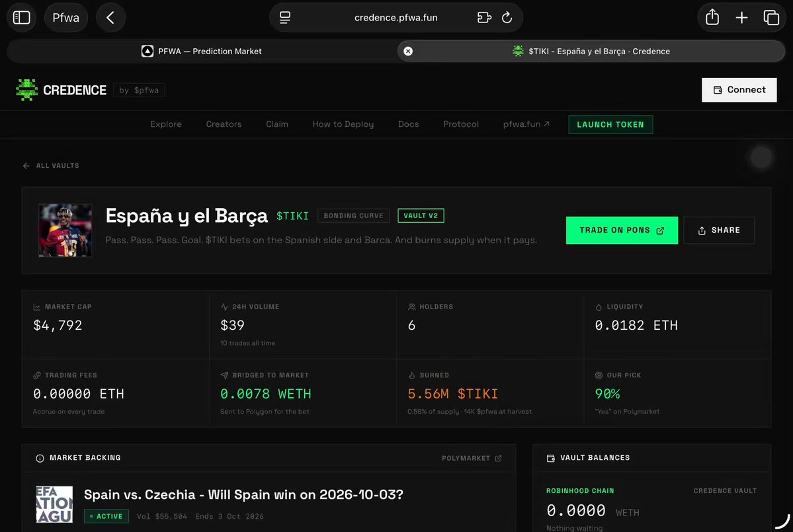Viewport: 793px width, 532px height.
Task: Click the Active status badge
Action: pyautogui.click(x=106, y=516)
